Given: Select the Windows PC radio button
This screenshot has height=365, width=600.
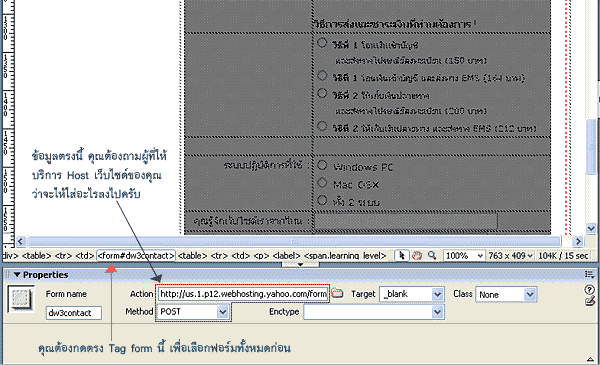Looking at the screenshot, I should tap(322, 165).
